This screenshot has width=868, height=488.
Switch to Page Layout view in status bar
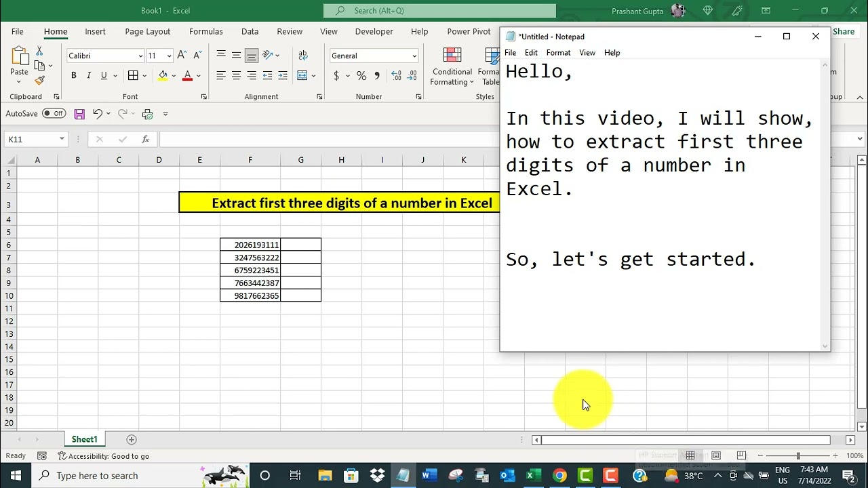point(716,456)
